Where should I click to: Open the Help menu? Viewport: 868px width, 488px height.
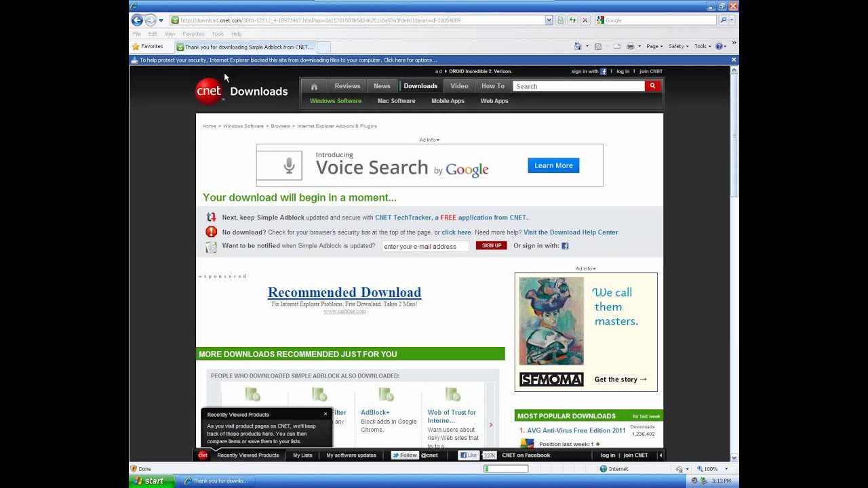pos(236,34)
